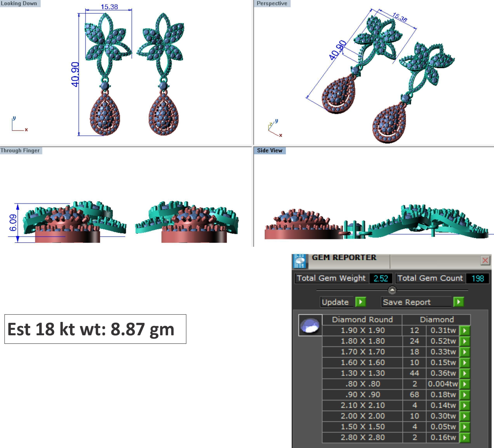
Task: Collapse panel using the round arrow handle
Action: 392,290
